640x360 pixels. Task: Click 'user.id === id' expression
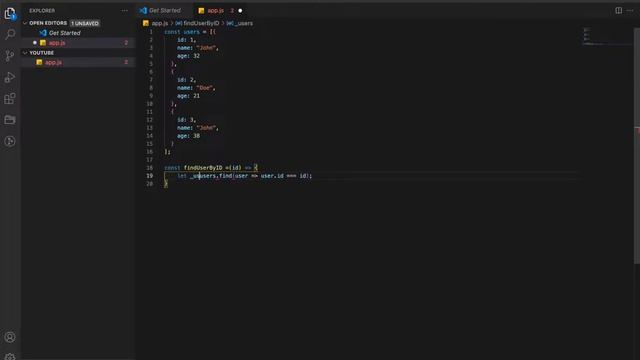click(x=284, y=176)
